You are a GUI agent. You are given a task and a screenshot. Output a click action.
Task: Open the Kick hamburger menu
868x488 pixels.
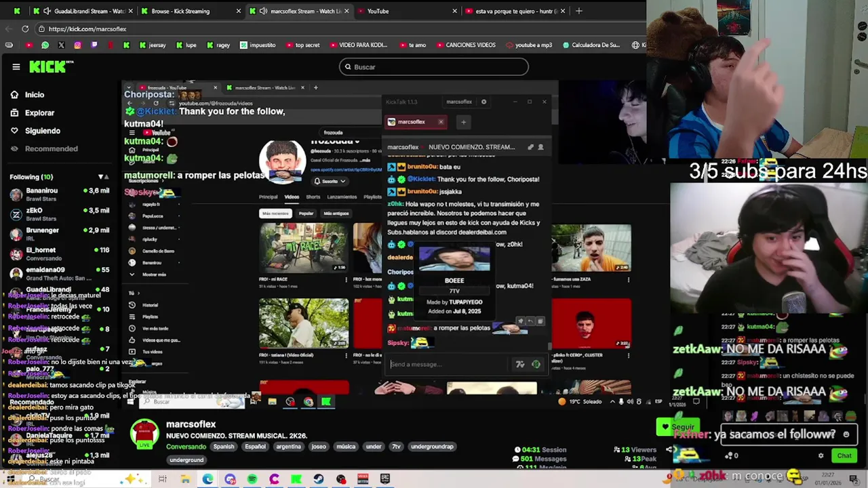click(x=16, y=66)
